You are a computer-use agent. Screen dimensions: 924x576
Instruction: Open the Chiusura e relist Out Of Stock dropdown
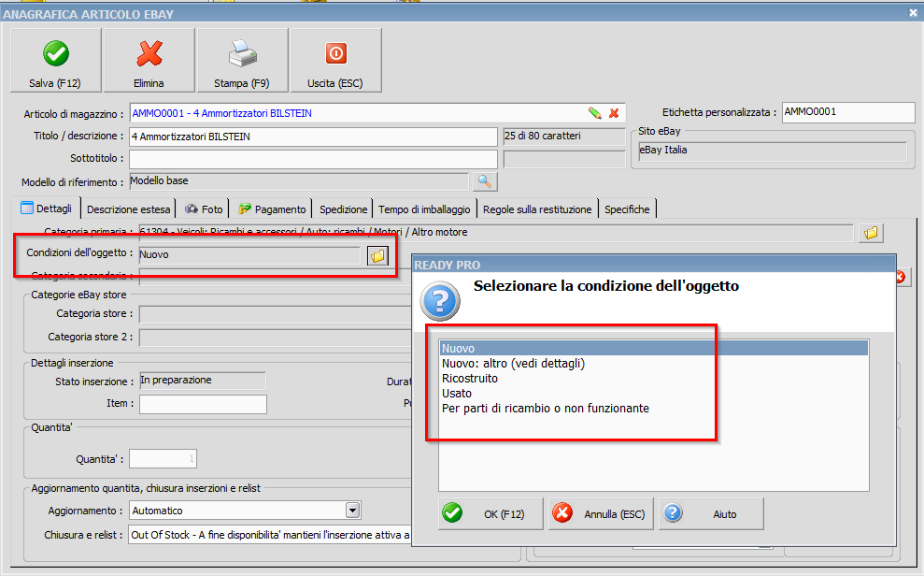[x=270, y=535]
